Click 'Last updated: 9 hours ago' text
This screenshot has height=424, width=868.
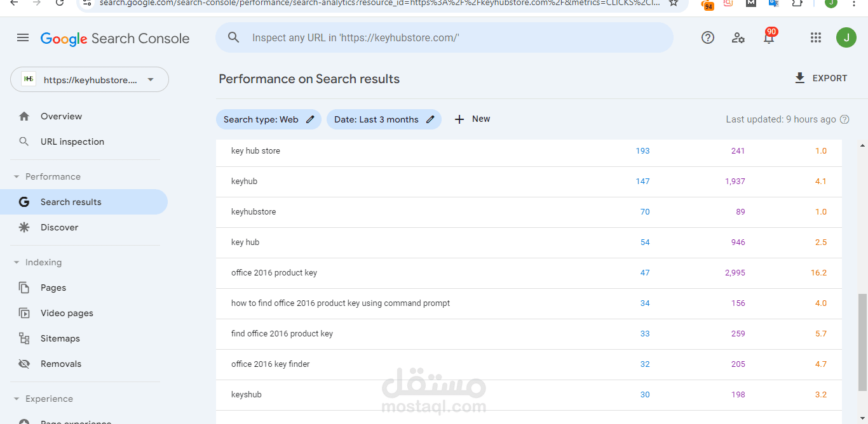[x=781, y=119]
